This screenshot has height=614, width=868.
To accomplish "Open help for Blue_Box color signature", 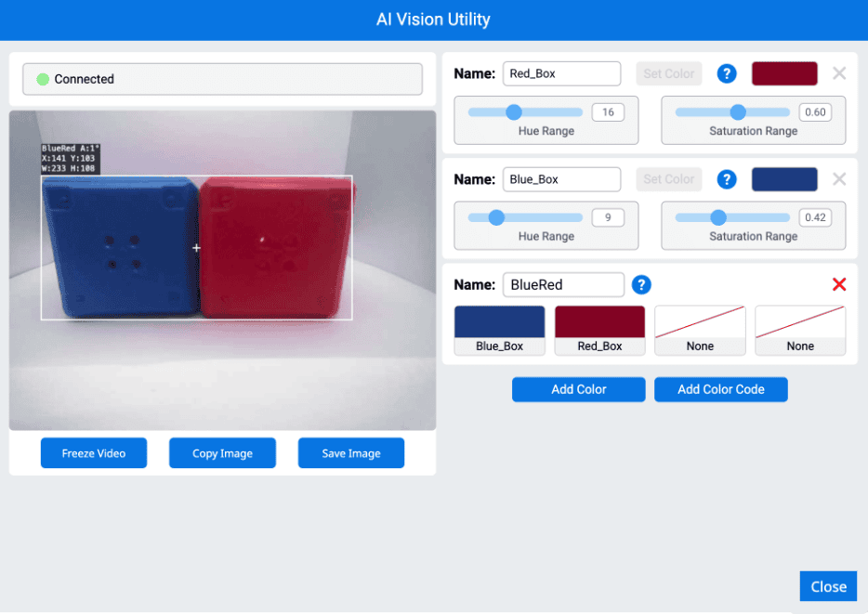I will coord(727,179).
